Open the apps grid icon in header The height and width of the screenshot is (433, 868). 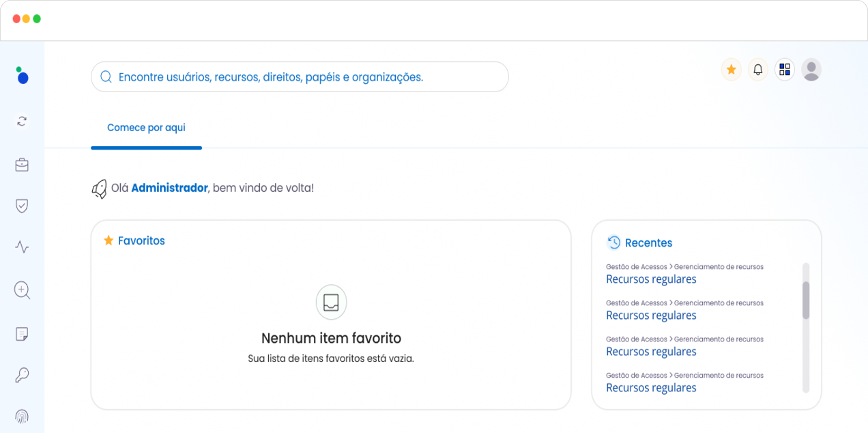coord(785,70)
